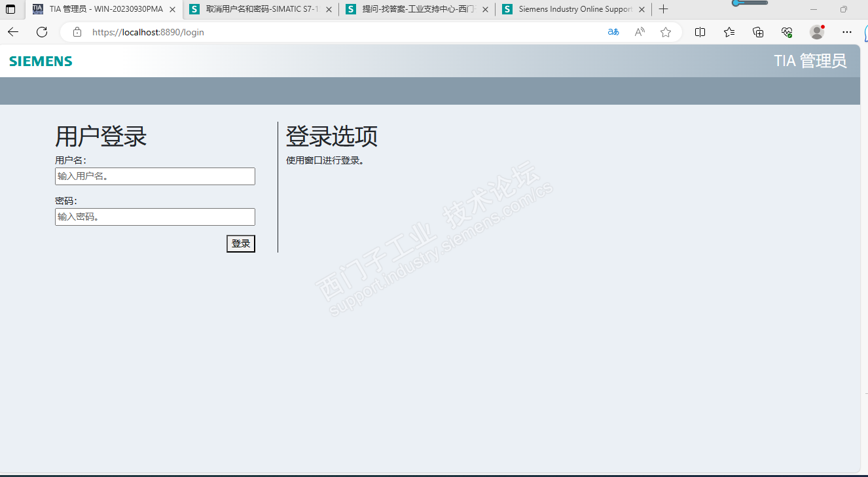
Task: Open Settings and more ellipsis menu
Action: coord(847,32)
